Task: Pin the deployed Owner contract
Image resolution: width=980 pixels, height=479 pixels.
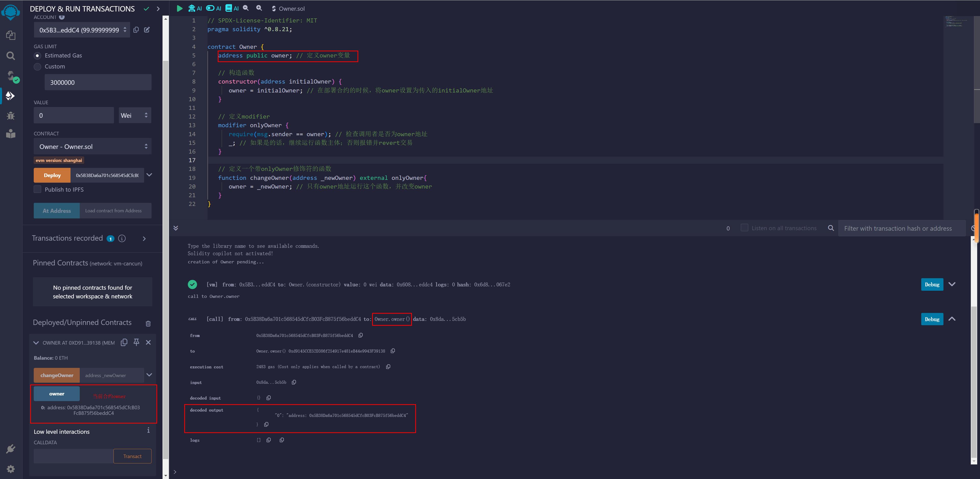Action: point(136,342)
